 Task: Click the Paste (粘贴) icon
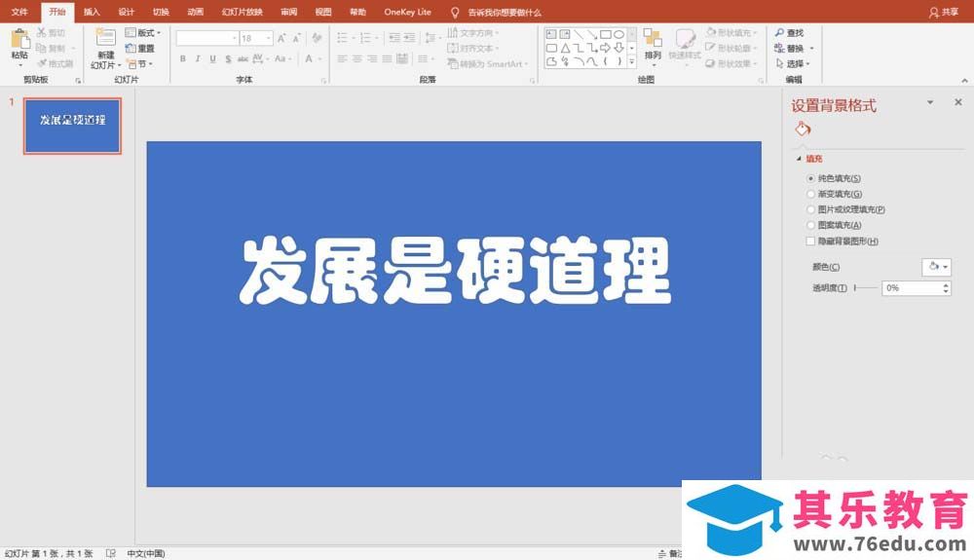pyautogui.click(x=19, y=40)
